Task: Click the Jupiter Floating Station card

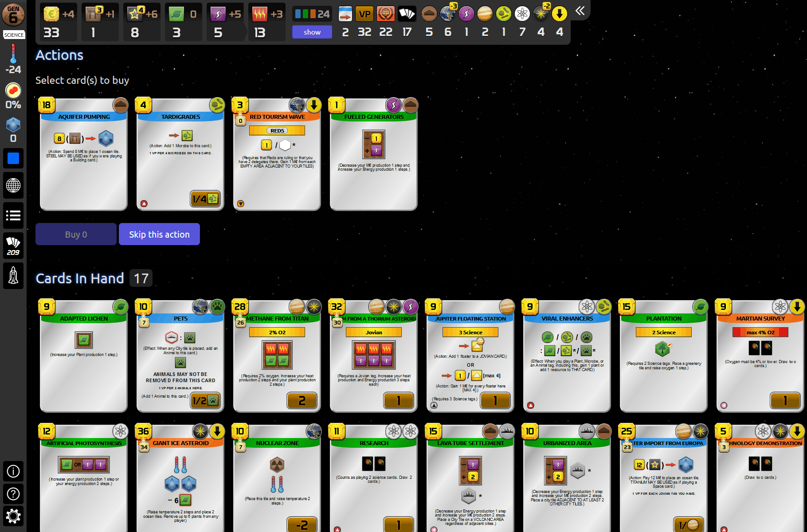Action: tap(470, 356)
